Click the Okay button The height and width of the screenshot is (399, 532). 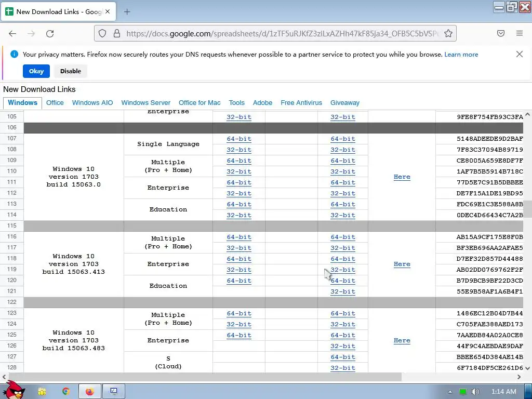[36, 71]
